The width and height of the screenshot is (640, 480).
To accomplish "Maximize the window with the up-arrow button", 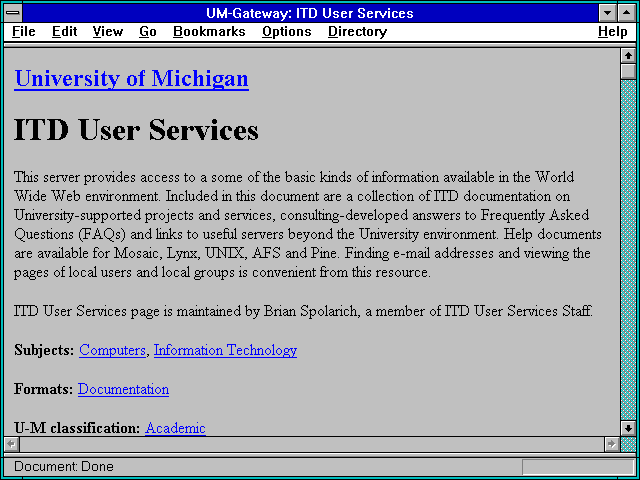I will tap(627, 13).
